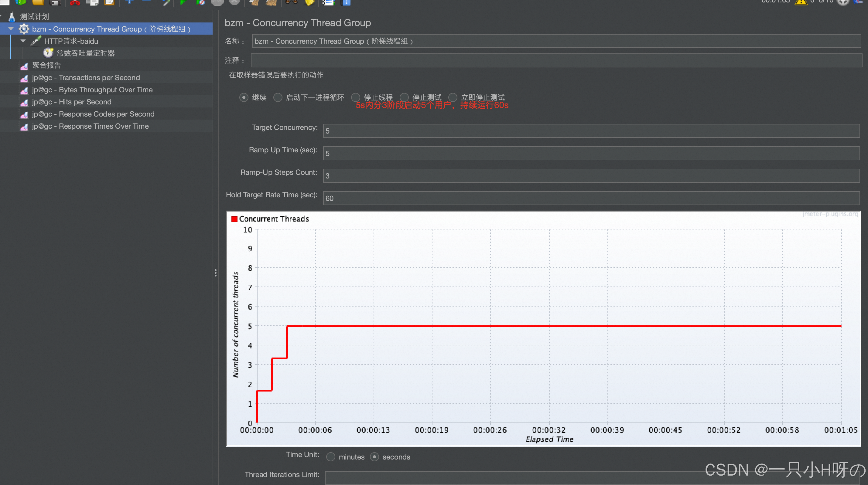Select the HTTP请求-baidu sampler
868x485 pixels.
click(71, 41)
